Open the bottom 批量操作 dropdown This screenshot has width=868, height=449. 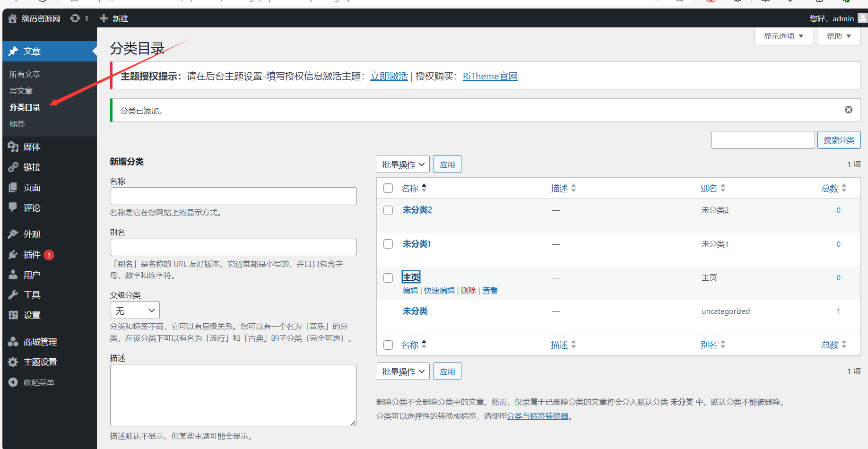(x=403, y=371)
